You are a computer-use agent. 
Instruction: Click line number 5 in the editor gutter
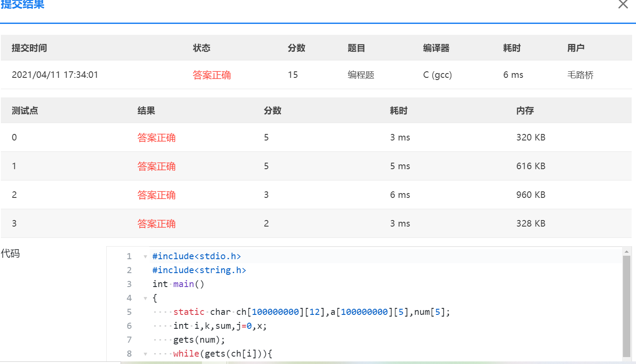point(129,312)
